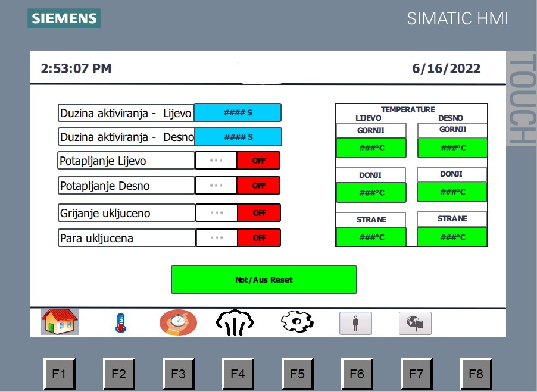The height and width of the screenshot is (392, 537).
Task: Open the gear settings screen
Action: 296,322
